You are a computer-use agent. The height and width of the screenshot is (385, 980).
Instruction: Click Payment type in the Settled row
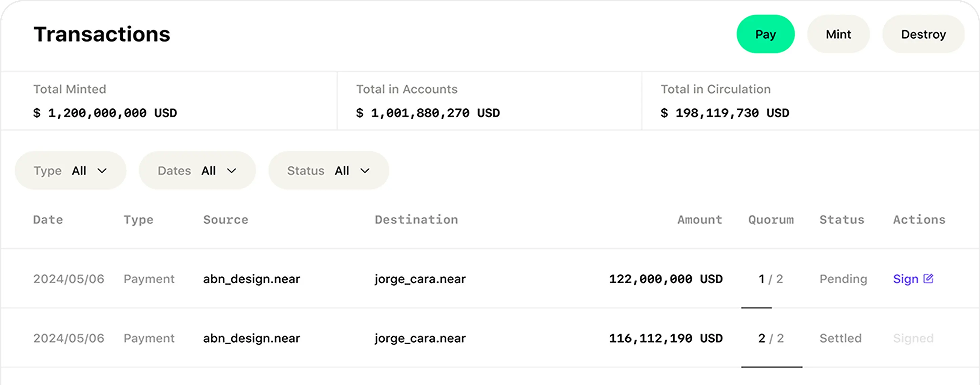pyautogui.click(x=149, y=338)
